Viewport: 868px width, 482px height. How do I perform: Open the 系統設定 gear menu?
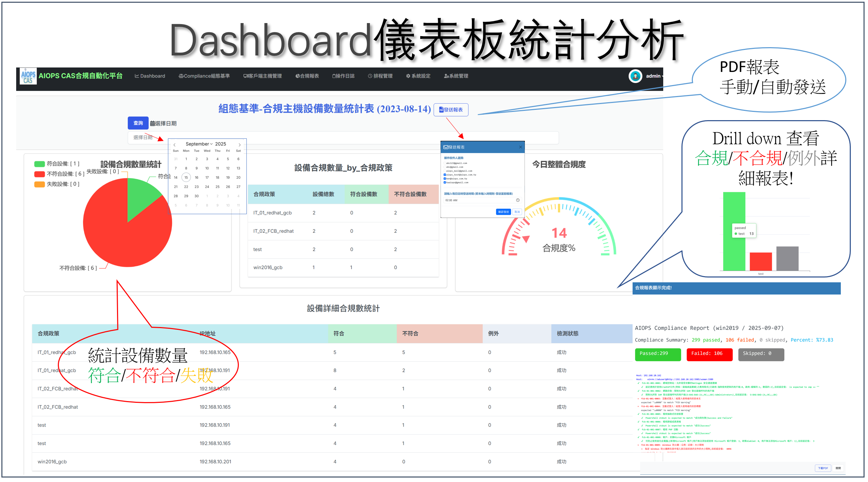pyautogui.click(x=418, y=76)
